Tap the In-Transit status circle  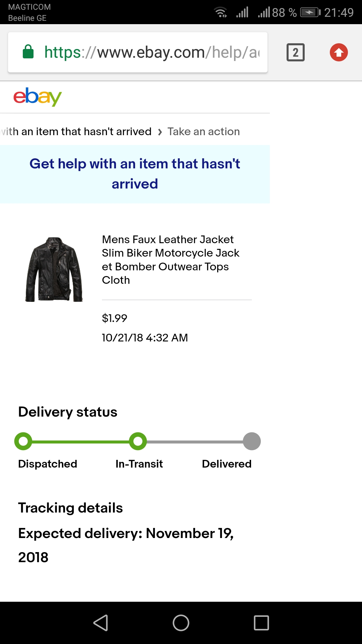pyautogui.click(x=138, y=441)
